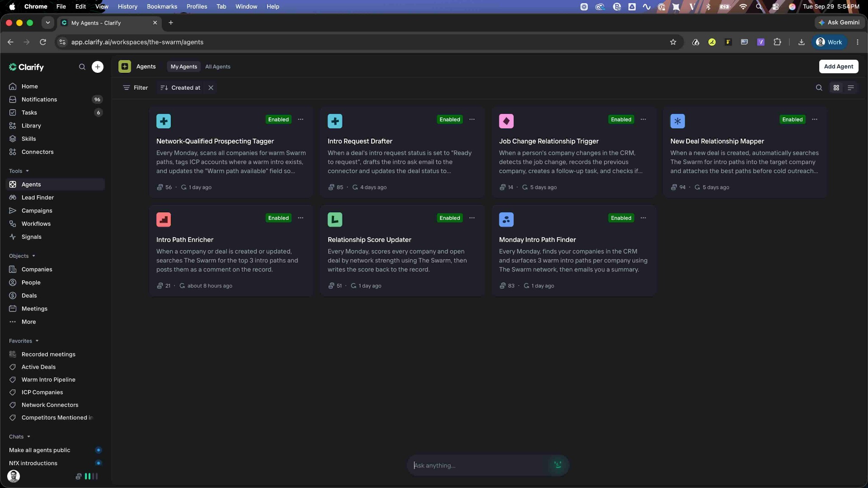This screenshot has width=868, height=488.
Task: Toggle Enabled badge on Monday Intro Path Finder
Action: point(621,218)
